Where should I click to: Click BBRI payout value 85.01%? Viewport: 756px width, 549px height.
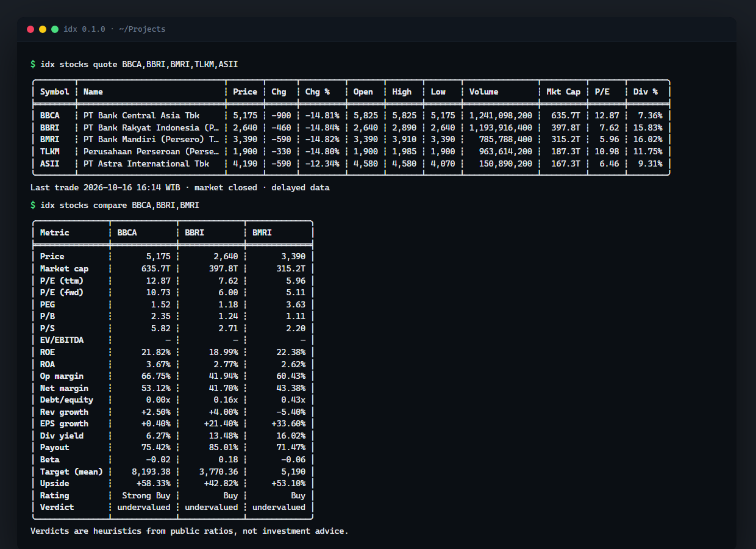click(x=224, y=447)
